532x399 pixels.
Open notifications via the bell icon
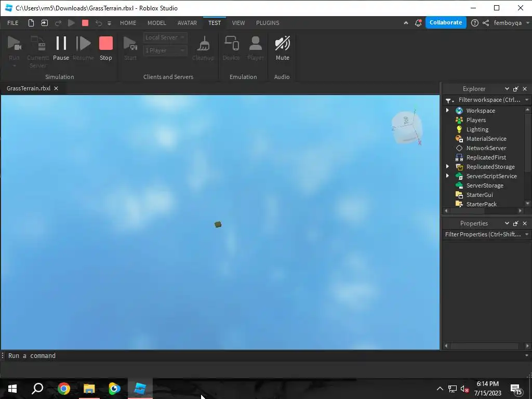(x=418, y=23)
